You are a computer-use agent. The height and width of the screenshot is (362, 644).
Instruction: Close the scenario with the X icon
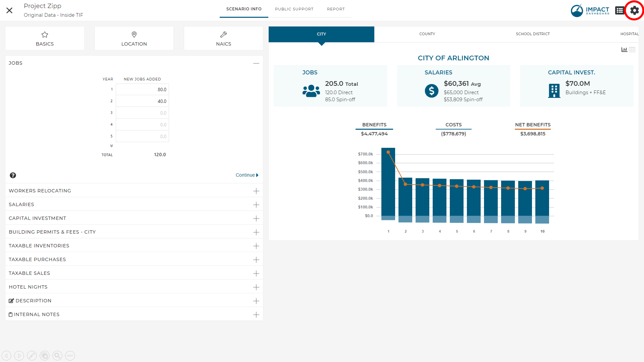click(9, 10)
